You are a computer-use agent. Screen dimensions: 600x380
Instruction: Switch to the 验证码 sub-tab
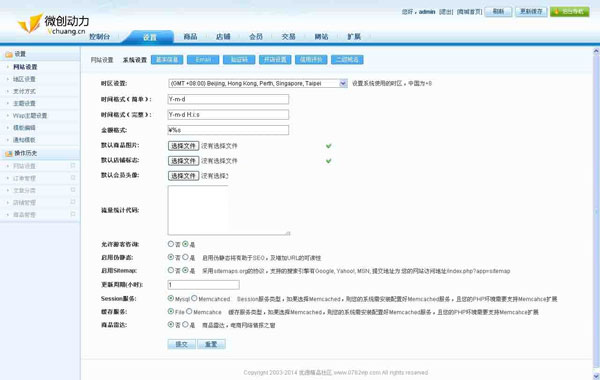(239, 60)
